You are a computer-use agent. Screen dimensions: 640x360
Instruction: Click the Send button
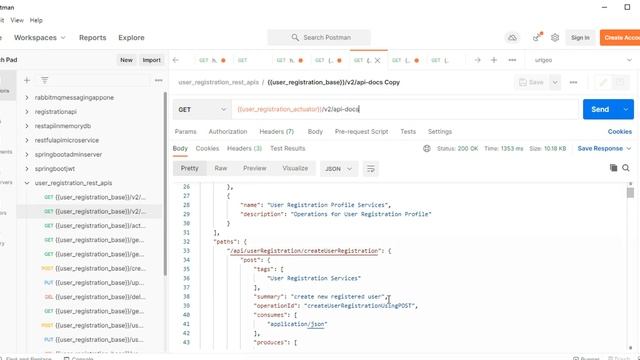coord(601,109)
